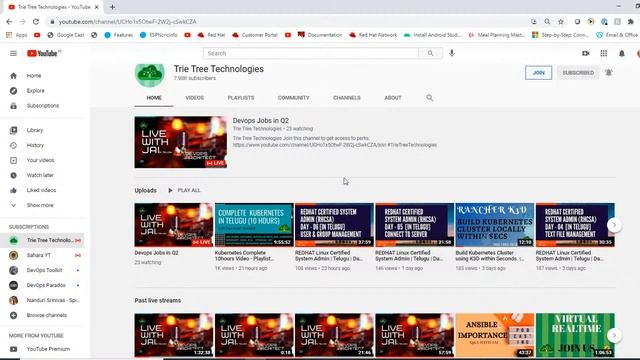Toggle the channel notification bell
Screen dimensions: 640x360
pos(609,73)
